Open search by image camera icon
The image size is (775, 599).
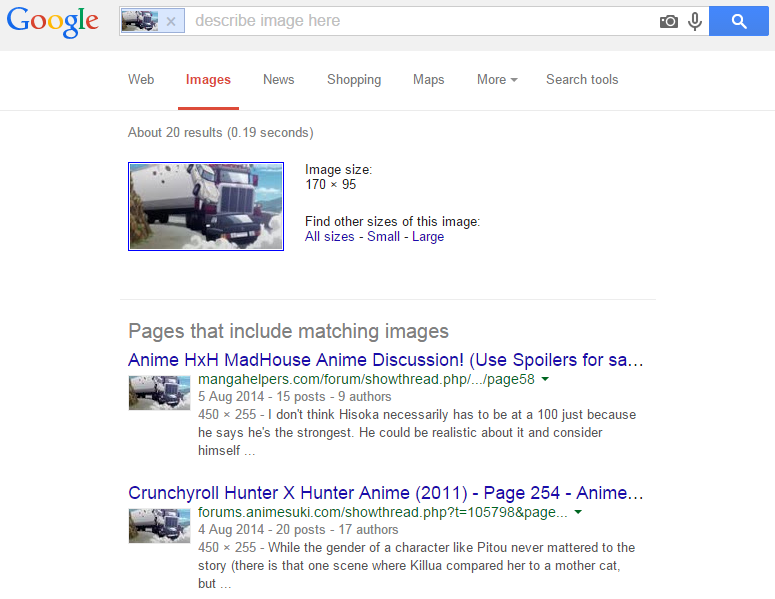[x=668, y=21]
